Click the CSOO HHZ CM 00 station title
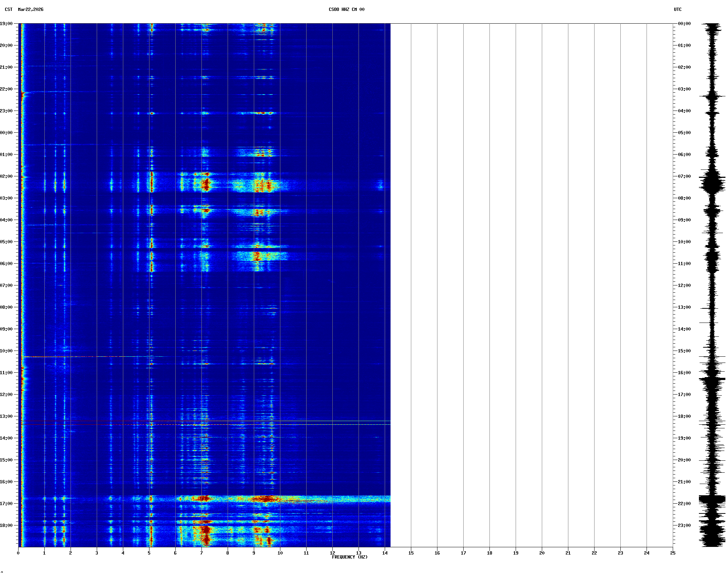728x576 pixels. tap(346, 9)
